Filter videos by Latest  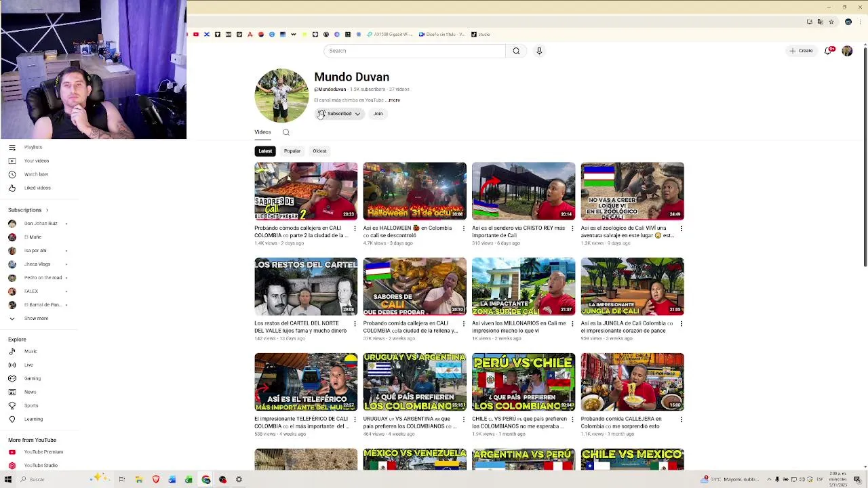[x=265, y=151]
